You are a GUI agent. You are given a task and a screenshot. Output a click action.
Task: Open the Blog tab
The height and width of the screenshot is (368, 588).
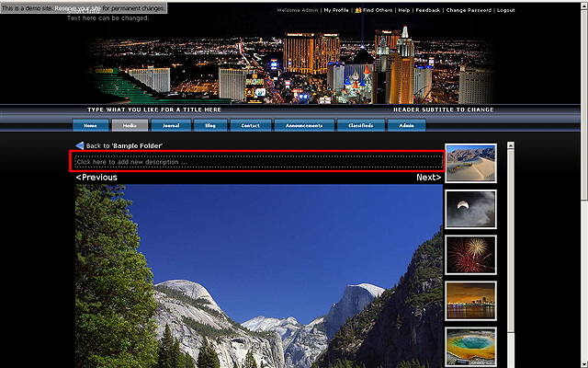click(209, 125)
